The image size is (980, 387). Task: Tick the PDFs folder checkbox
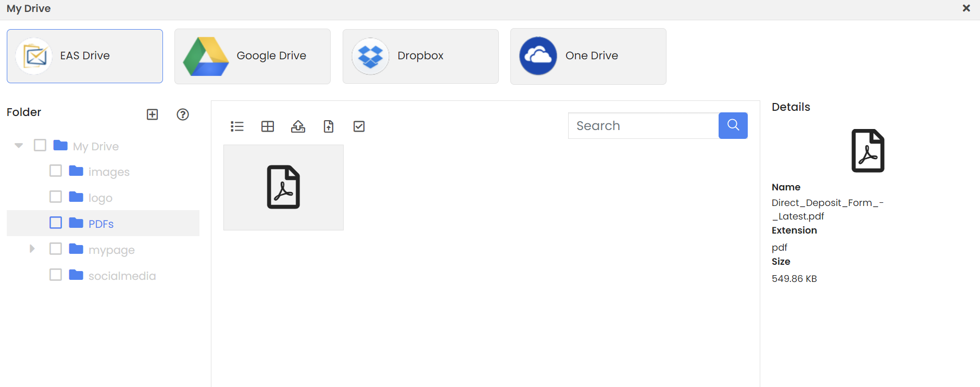(56, 223)
